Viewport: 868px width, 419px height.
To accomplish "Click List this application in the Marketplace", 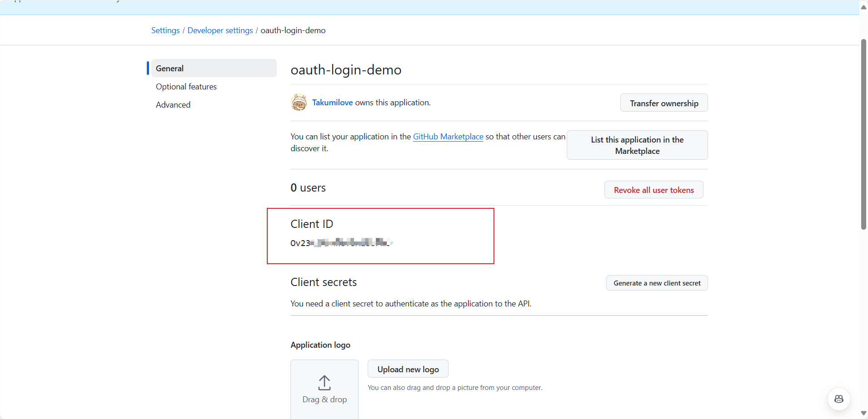I will click(x=637, y=145).
